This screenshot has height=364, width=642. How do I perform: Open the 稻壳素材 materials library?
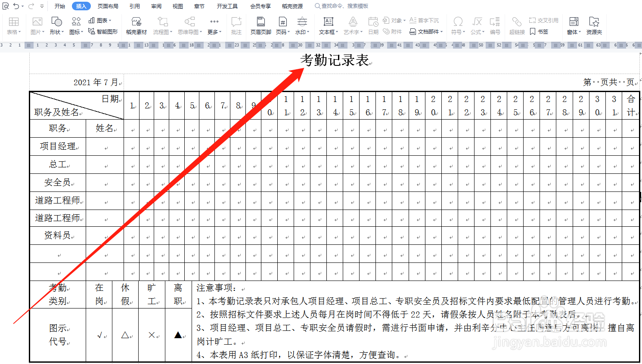point(136,26)
